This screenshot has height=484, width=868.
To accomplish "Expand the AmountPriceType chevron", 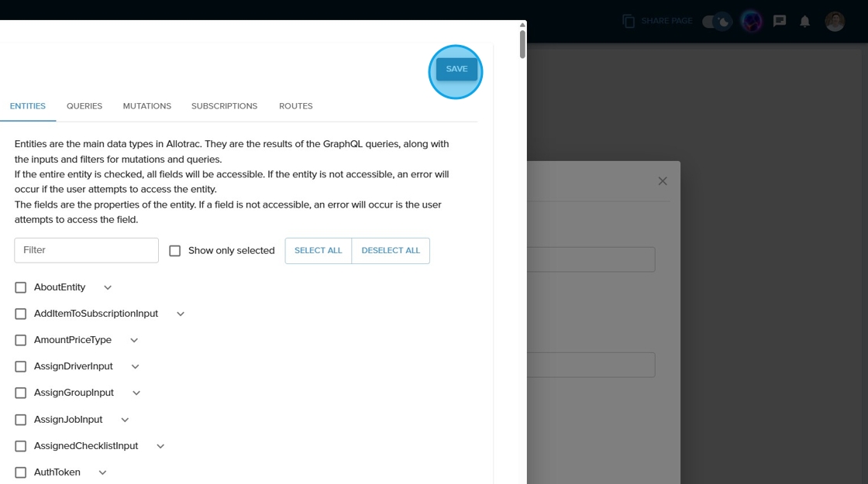I will coord(134,340).
